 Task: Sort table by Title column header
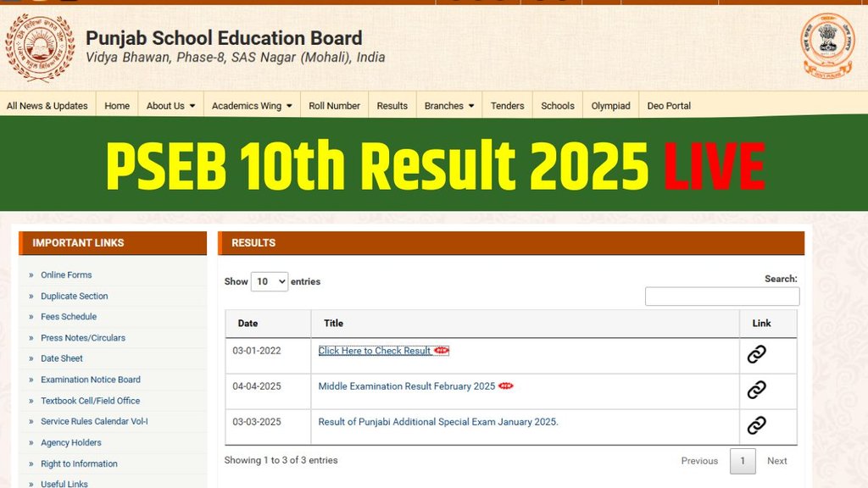click(x=525, y=323)
